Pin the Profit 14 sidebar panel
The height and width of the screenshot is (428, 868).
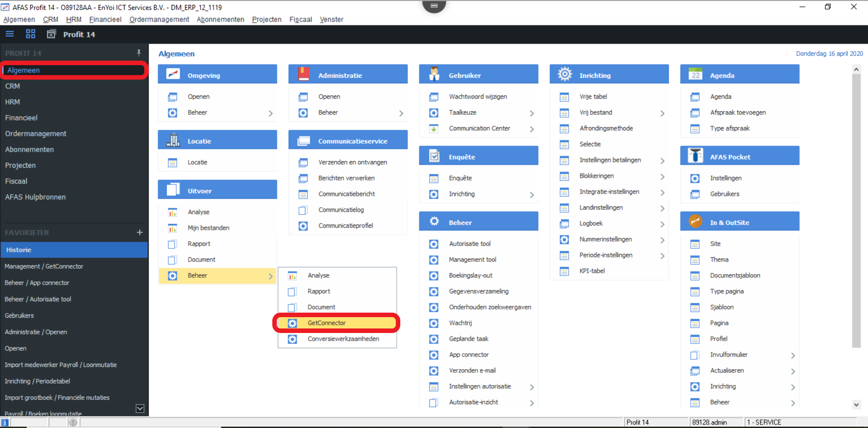pos(139,53)
